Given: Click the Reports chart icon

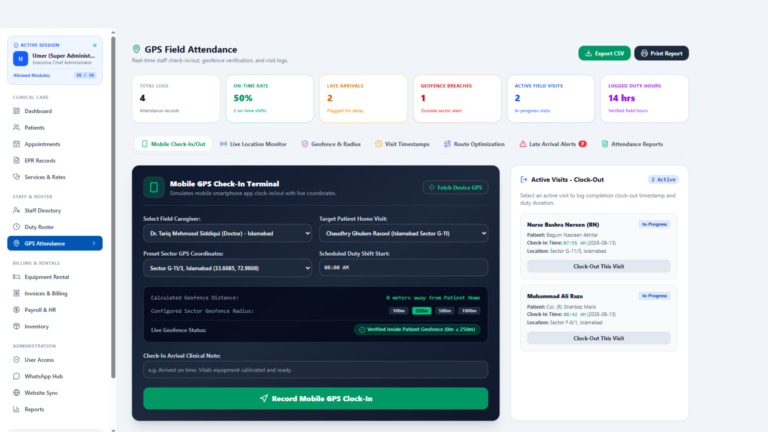Looking at the screenshot, I should pos(17,409).
